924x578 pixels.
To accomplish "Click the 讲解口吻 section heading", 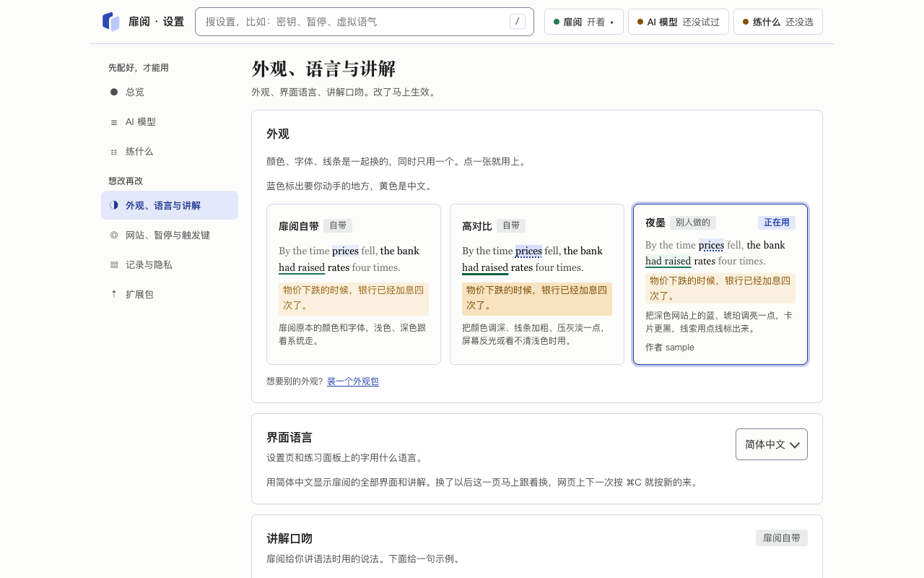I will click(289, 538).
